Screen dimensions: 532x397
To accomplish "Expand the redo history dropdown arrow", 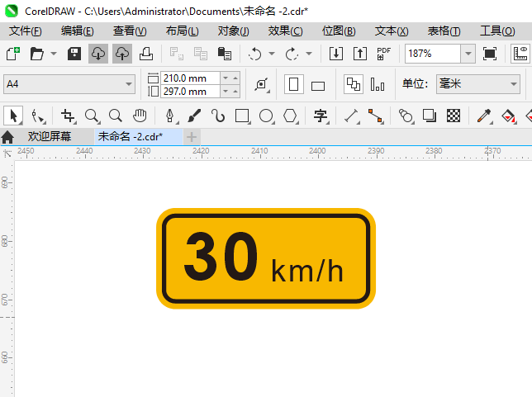I will [x=309, y=54].
